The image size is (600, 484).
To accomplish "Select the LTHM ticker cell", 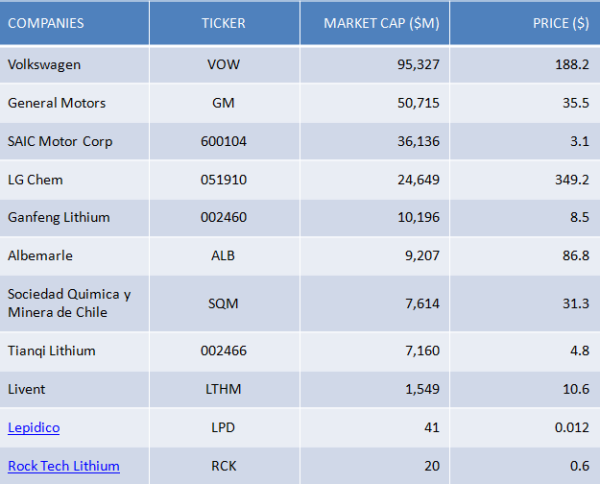I will coord(223,389).
